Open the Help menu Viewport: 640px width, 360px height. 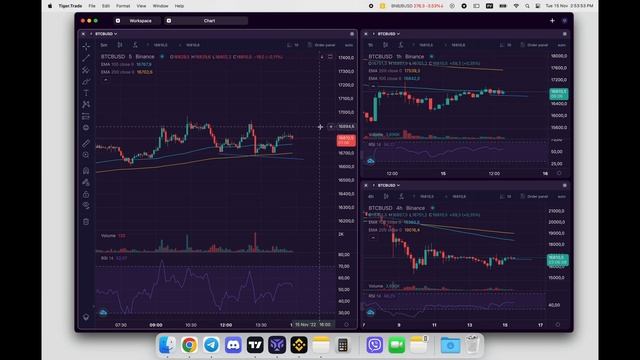179,6
